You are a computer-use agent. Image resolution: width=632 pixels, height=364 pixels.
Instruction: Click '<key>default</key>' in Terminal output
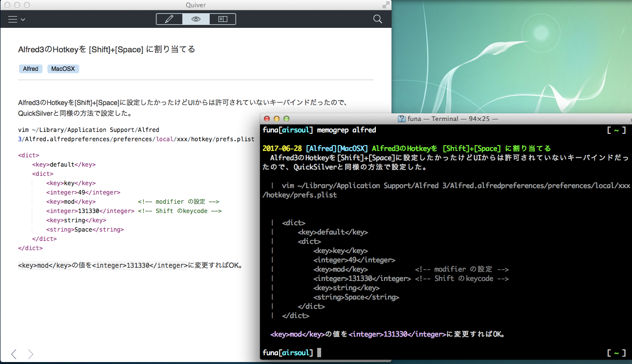(333, 232)
